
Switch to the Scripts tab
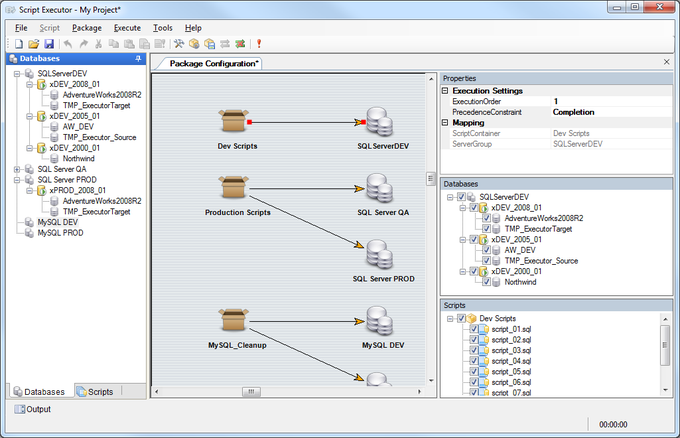[95, 392]
